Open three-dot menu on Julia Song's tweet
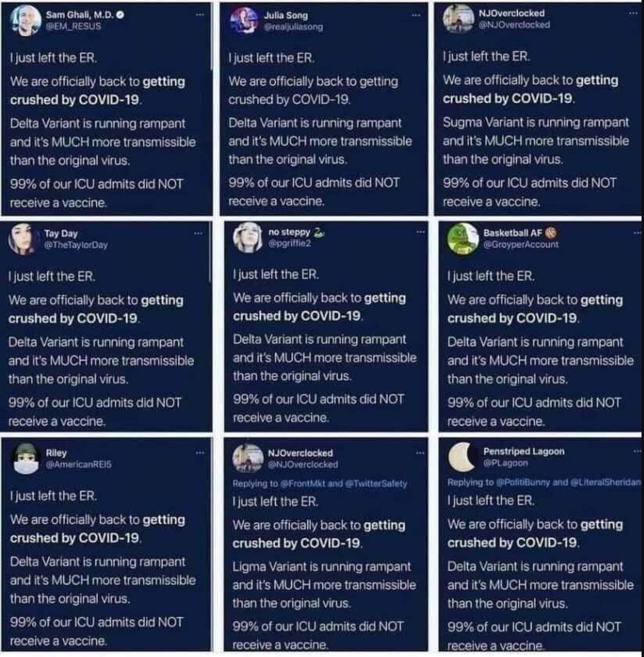This screenshot has height=657, width=644. tap(416, 15)
